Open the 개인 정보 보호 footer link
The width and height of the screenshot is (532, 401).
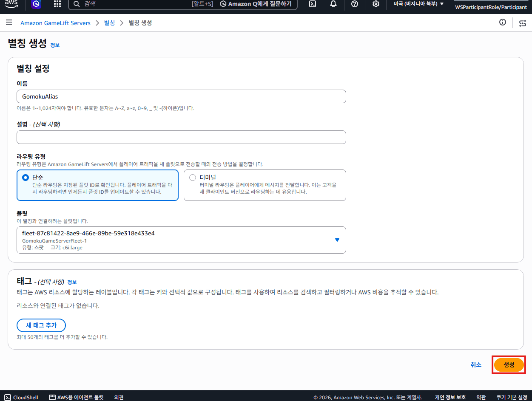pos(450,397)
